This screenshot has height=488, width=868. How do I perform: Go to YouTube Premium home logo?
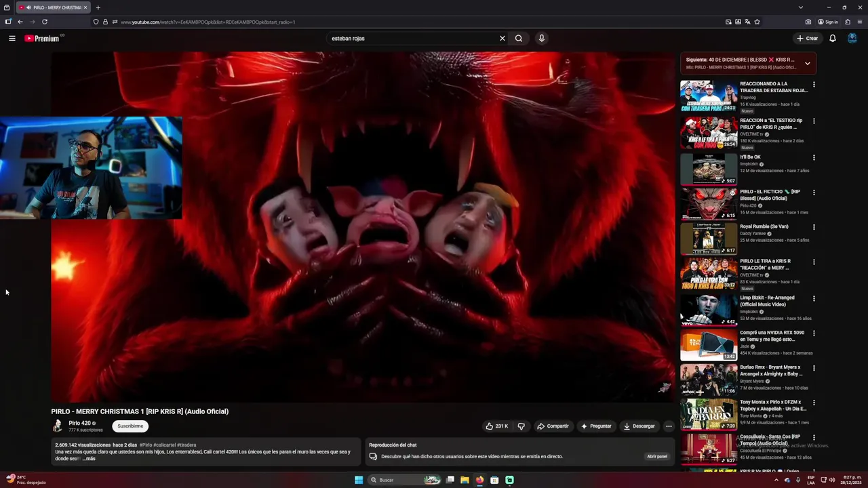point(43,39)
